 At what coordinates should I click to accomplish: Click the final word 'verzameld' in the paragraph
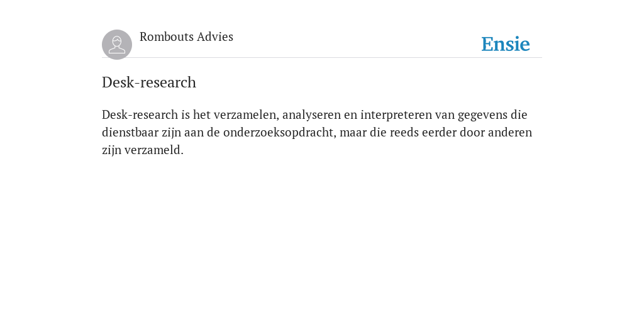pyautogui.click(x=154, y=150)
